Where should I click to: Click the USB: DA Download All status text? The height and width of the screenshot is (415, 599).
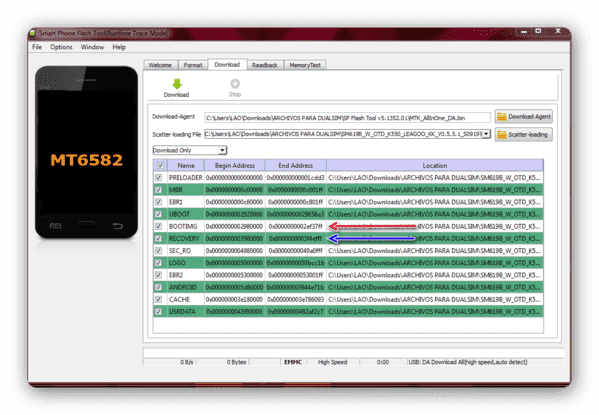[x=468, y=362]
